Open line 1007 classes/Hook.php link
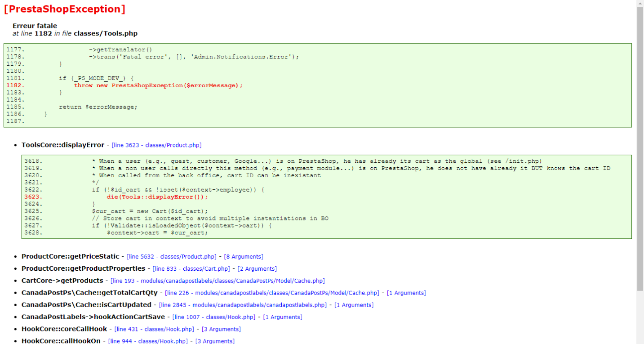644x344 pixels. [x=214, y=317]
